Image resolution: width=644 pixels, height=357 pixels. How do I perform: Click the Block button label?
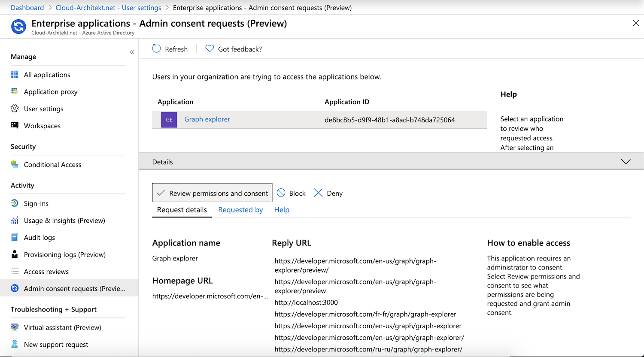tap(297, 194)
